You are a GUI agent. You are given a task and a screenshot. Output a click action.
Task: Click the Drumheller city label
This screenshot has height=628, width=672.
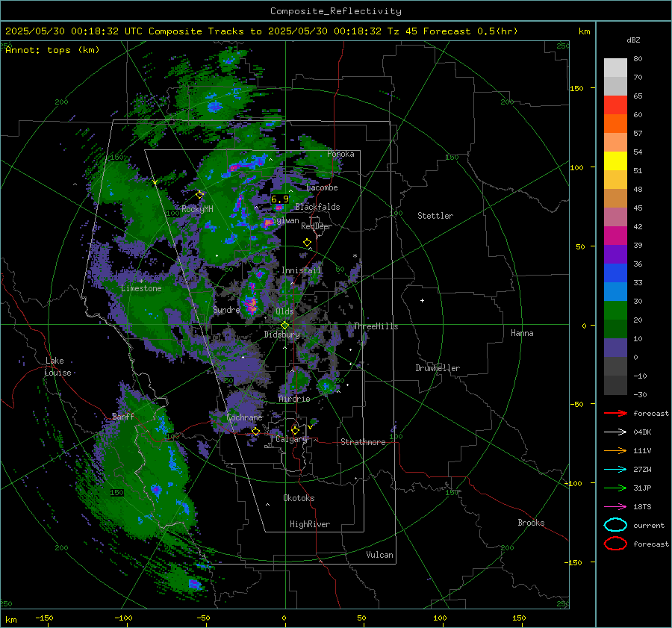(x=438, y=368)
